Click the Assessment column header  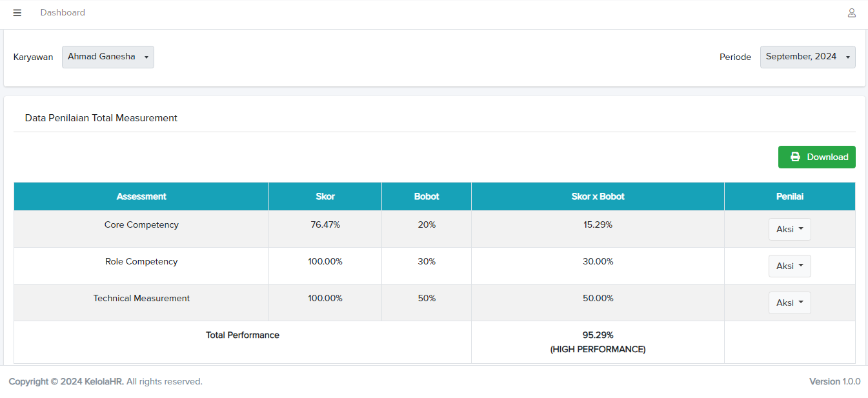141,197
